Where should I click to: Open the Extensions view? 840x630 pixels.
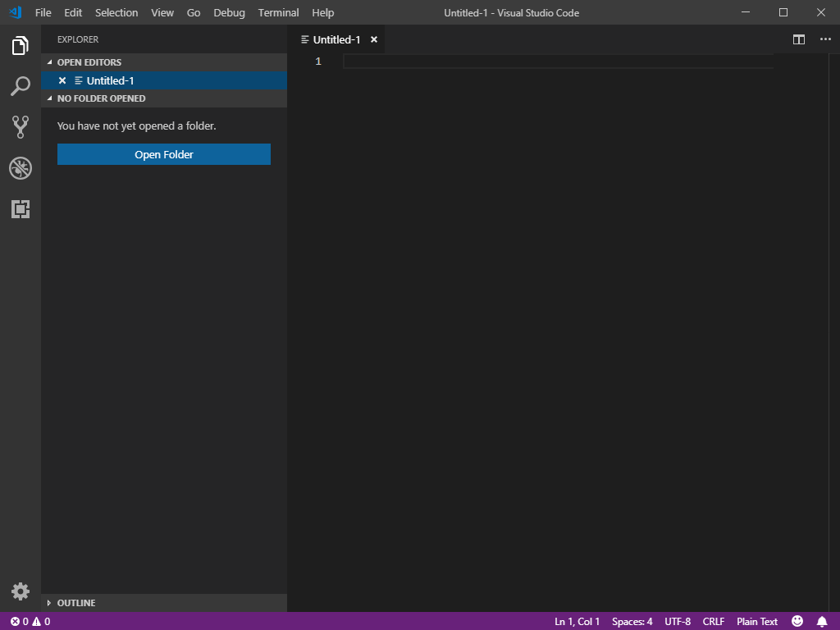point(21,209)
